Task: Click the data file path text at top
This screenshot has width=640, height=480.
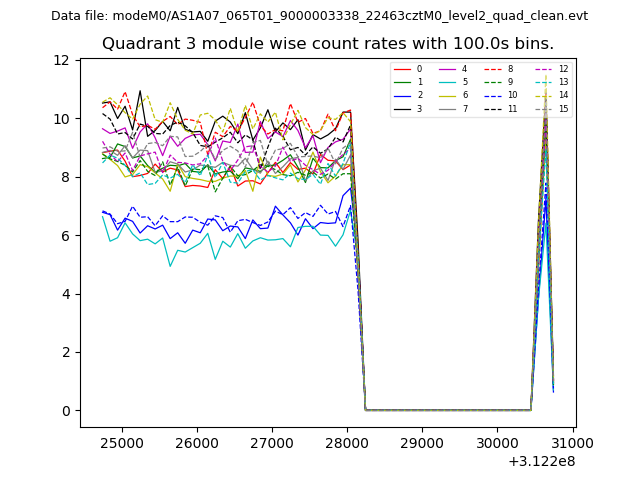Action: point(319,16)
